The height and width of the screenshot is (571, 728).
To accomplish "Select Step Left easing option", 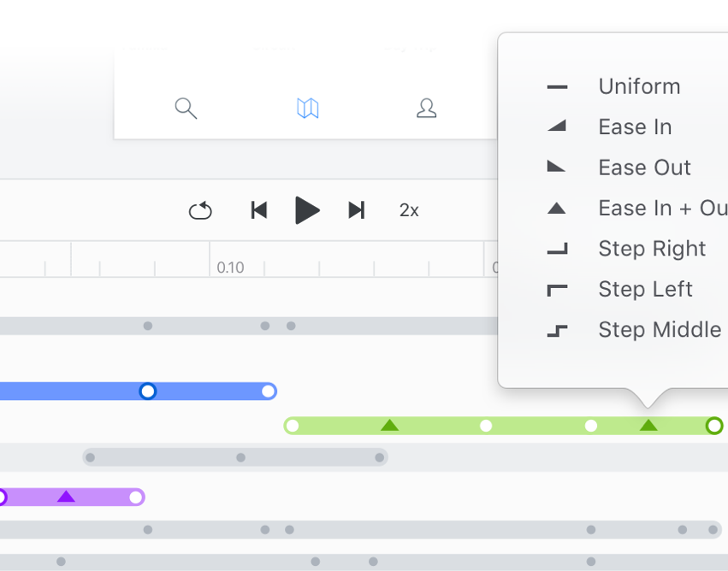I will pyautogui.click(x=646, y=289).
